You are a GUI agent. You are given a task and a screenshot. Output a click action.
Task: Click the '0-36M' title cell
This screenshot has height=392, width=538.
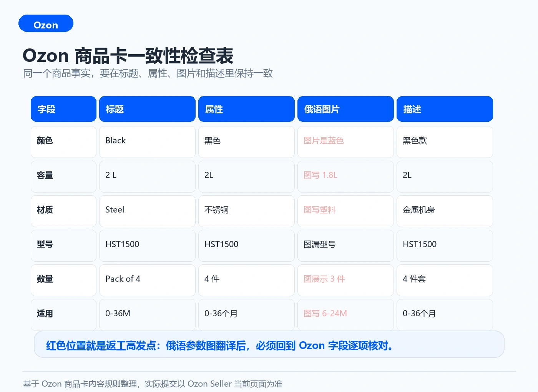click(x=147, y=315)
